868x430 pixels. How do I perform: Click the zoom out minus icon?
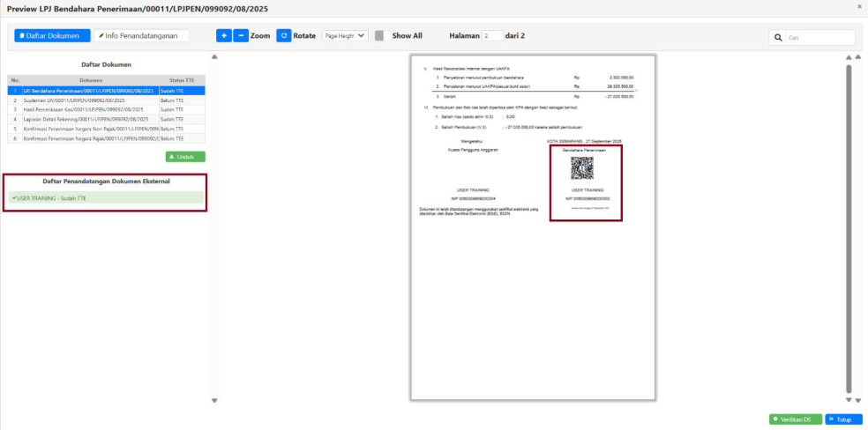(241, 36)
